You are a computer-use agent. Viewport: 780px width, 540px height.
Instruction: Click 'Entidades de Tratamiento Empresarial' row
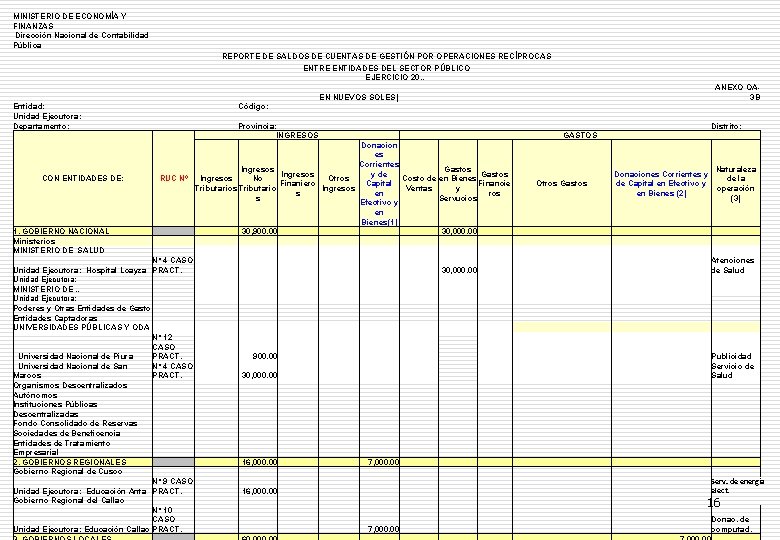point(62,448)
